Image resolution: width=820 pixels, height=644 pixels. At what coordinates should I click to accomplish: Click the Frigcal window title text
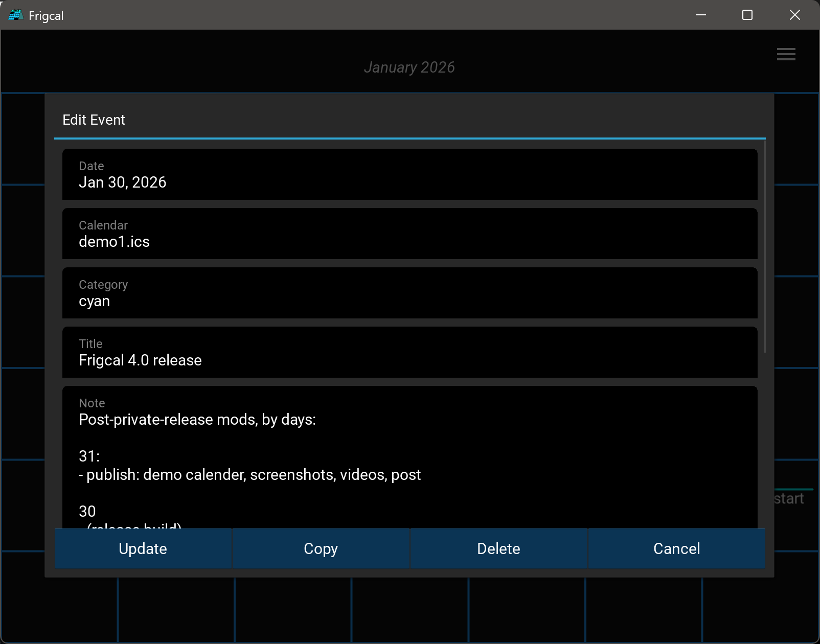click(46, 16)
